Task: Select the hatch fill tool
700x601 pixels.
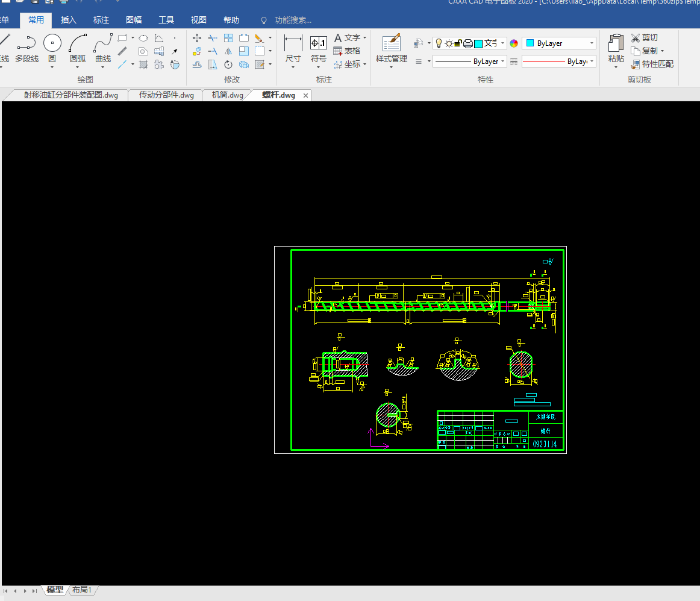Action: pos(143,65)
